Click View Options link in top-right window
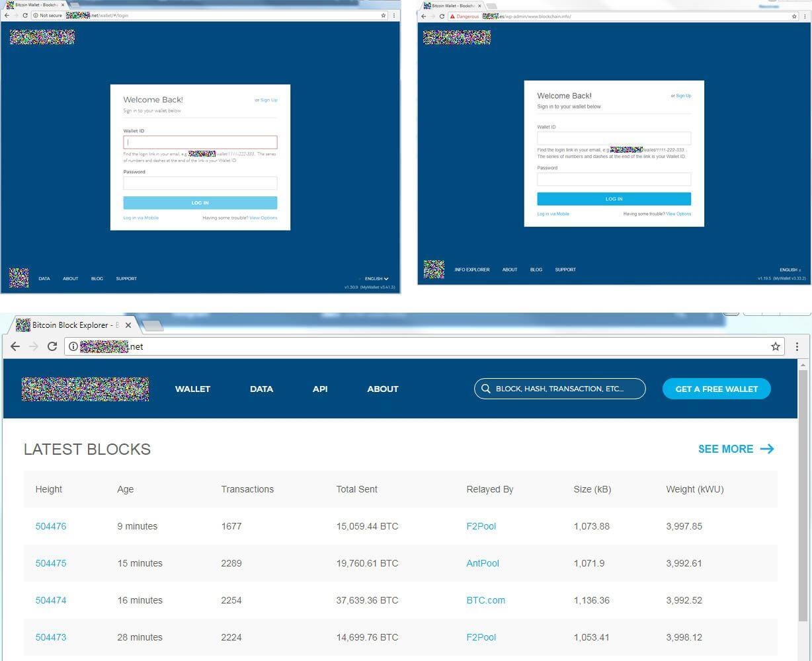The height and width of the screenshot is (661, 812). tap(678, 214)
